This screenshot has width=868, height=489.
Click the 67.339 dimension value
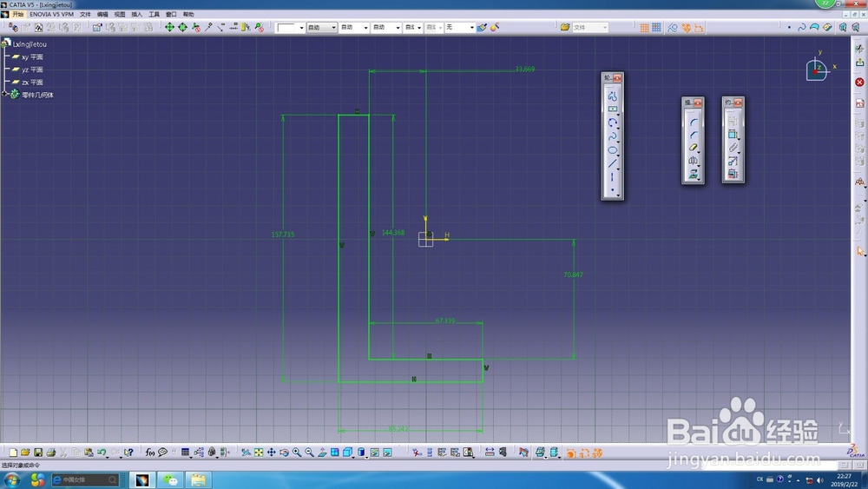[445, 320]
